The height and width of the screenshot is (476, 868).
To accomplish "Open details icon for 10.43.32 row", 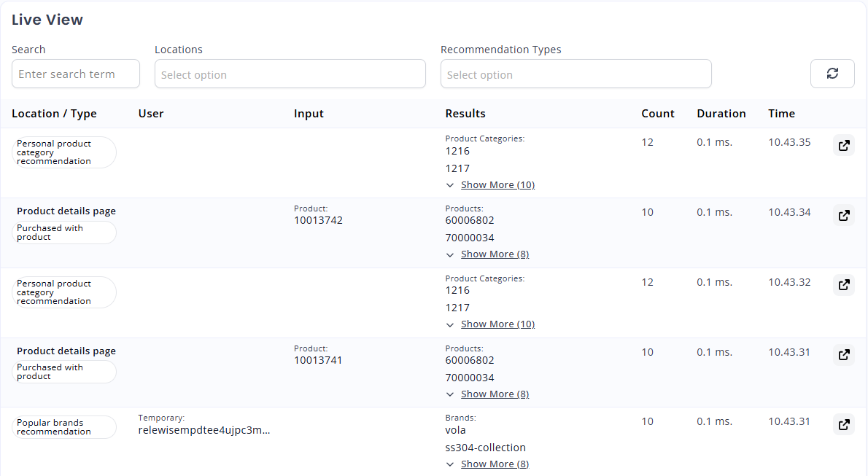I will pyautogui.click(x=844, y=285).
